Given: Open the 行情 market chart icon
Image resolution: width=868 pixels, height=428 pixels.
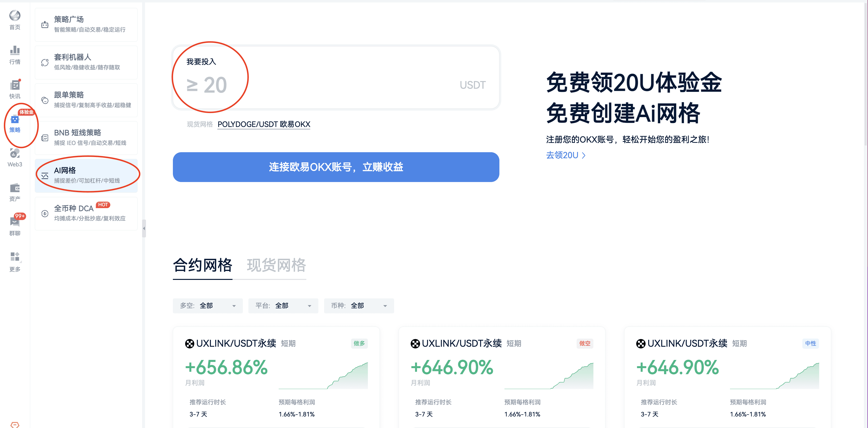Looking at the screenshot, I should coord(15,50).
